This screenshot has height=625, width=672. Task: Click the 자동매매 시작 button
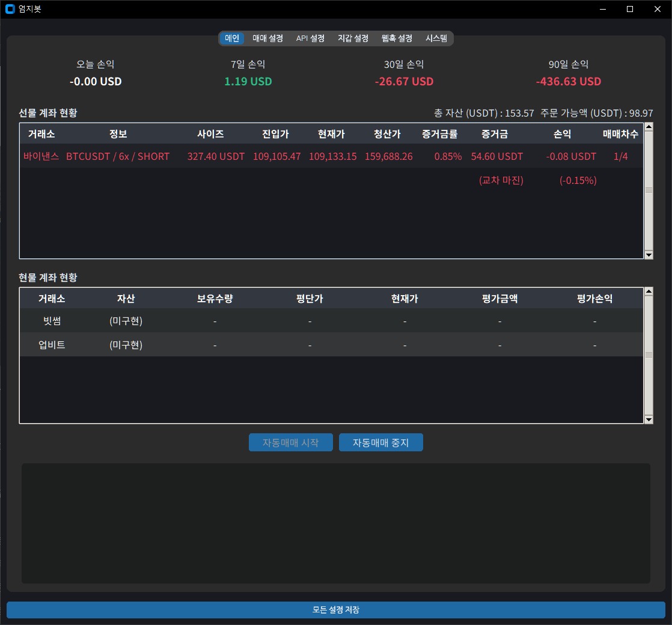[x=290, y=442]
